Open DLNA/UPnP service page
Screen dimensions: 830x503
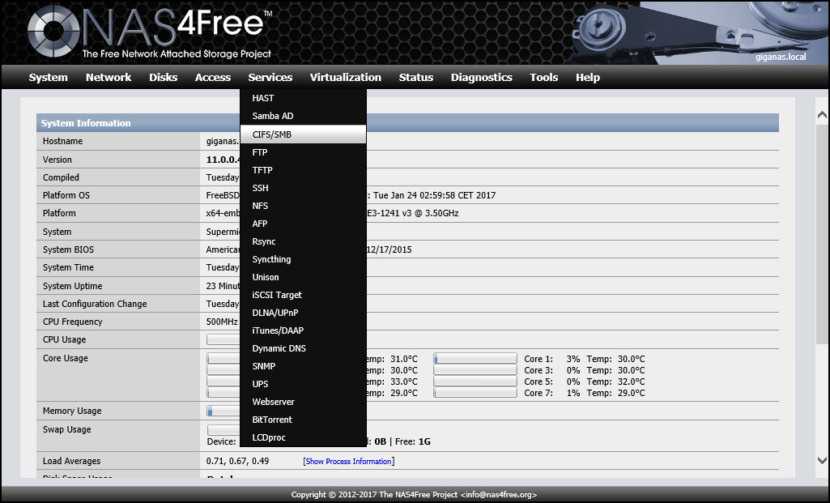pyautogui.click(x=276, y=313)
